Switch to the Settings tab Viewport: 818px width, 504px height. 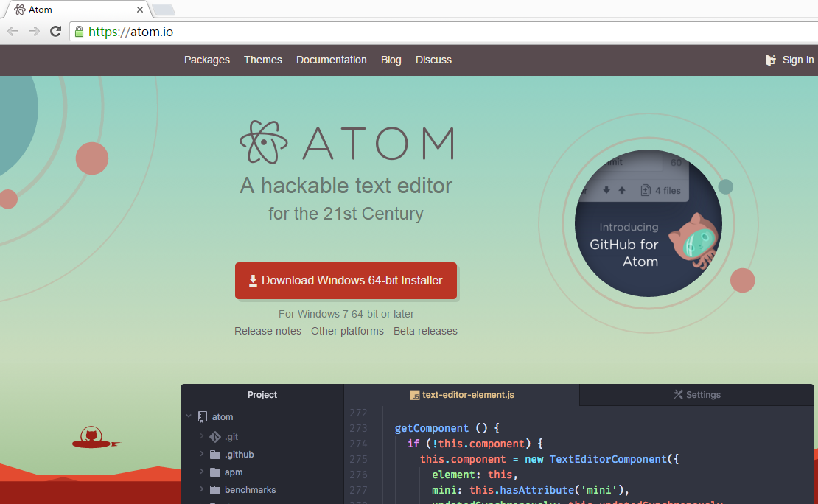[x=697, y=395]
